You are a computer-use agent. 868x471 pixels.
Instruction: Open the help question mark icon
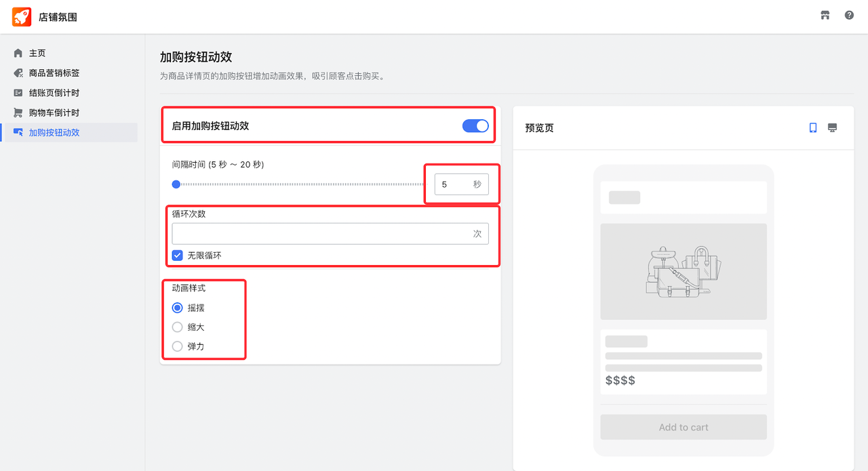[x=848, y=14]
